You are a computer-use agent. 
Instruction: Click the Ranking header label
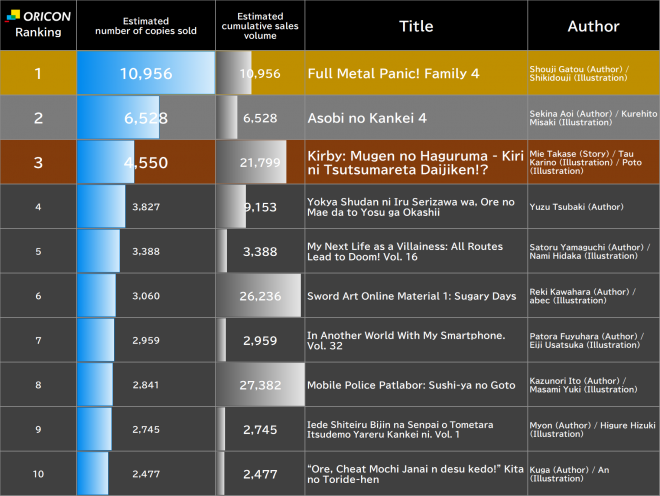[x=38, y=32]
